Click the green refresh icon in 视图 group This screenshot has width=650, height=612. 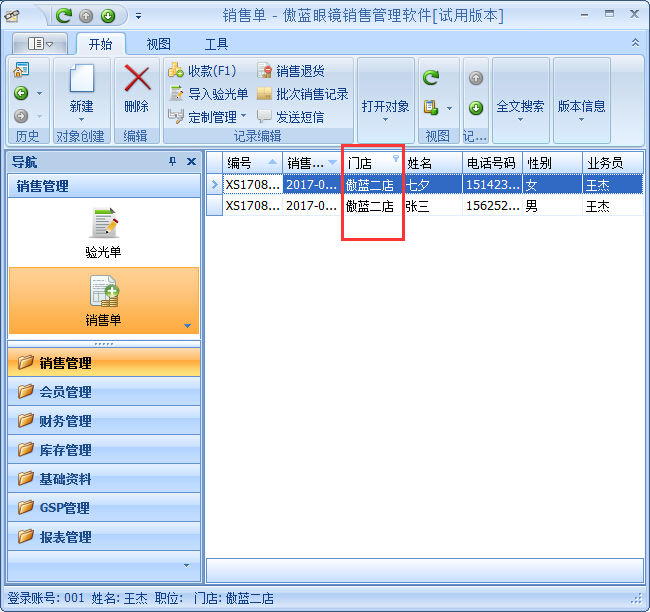(x=431, y=77)
